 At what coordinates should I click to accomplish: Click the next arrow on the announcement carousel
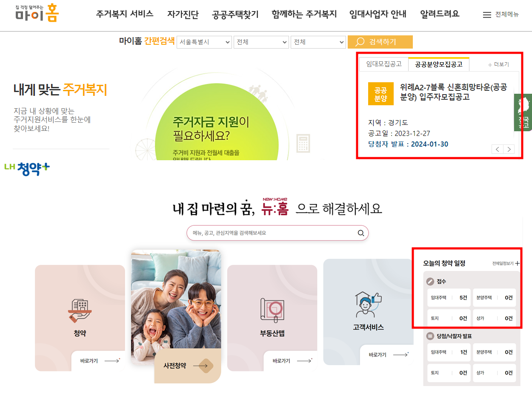509,149
